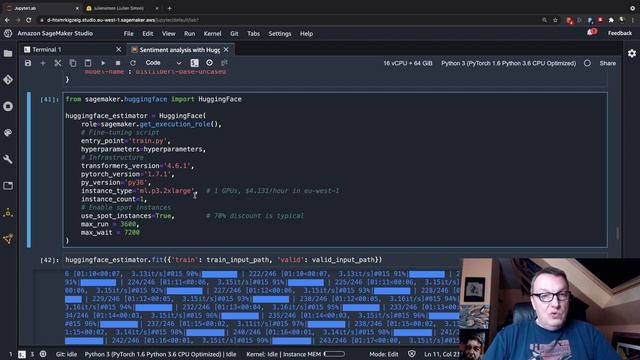This screenshot has width=640, height=360.
Task: Click the shield icon in status bar
Action: pos(411,354)
